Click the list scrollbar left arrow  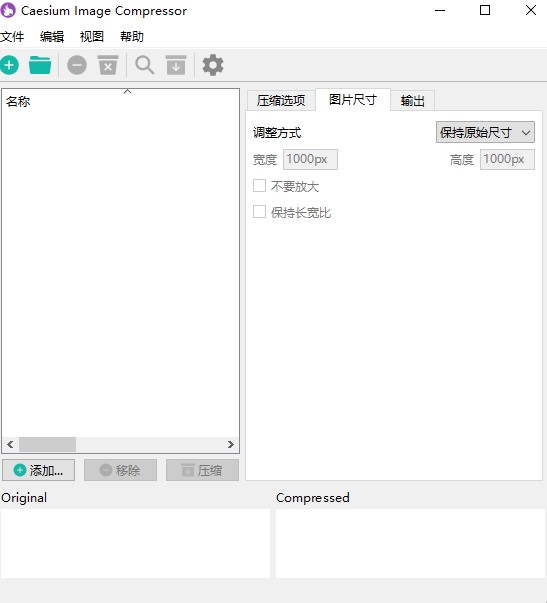tap(10, 445)
